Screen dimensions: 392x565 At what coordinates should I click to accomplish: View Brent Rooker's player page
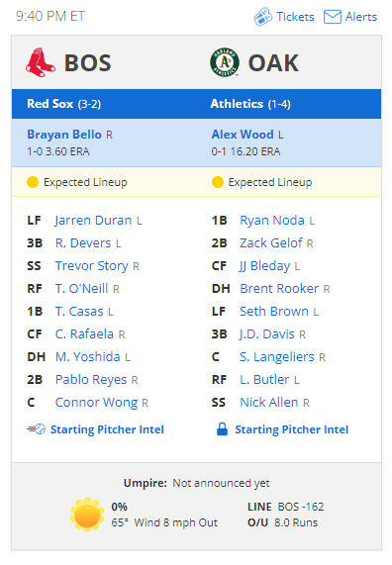coord(279,289)
